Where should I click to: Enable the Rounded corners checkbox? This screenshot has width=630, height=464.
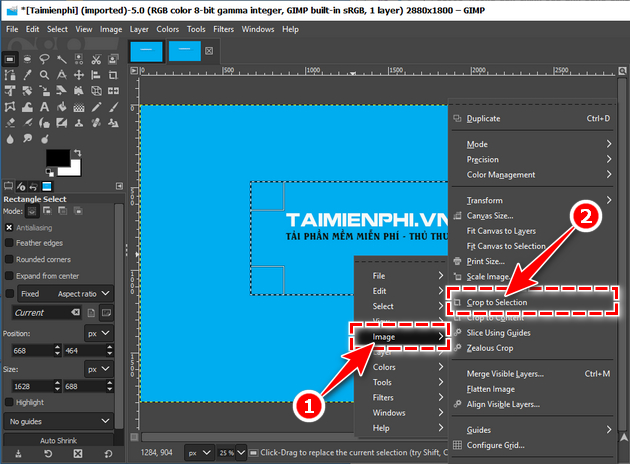pos(9,260)
